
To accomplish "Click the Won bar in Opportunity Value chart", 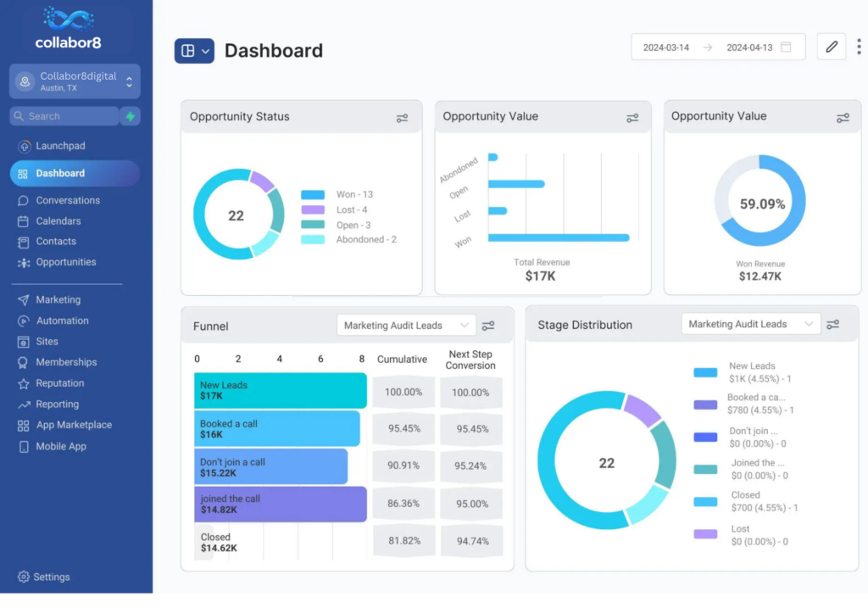I will point(559,237).
